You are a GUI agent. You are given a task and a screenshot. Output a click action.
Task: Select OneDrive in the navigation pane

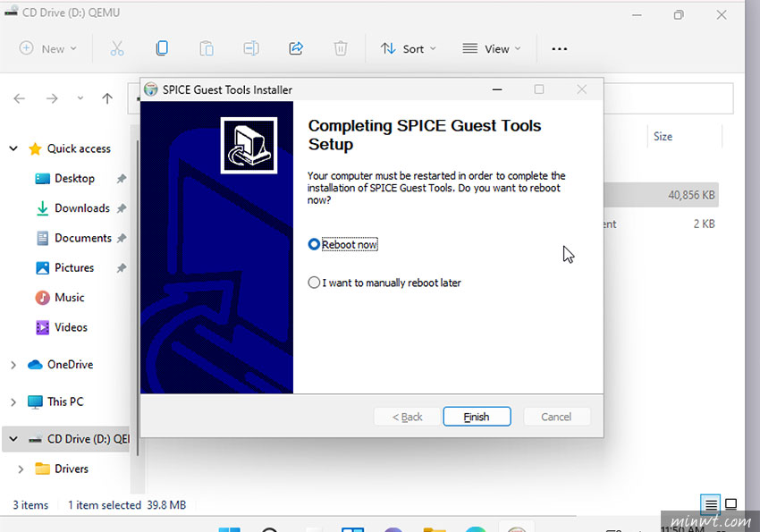coord(70,365)
